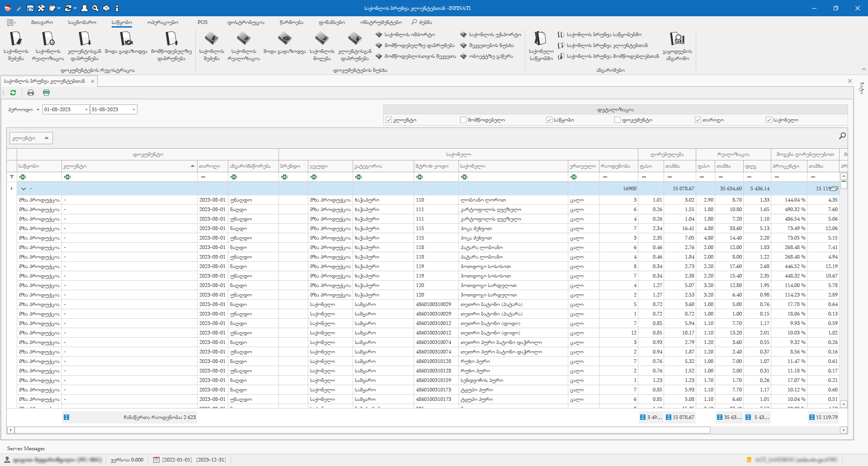This screenshot has width=868, height=466.
Task: Click the grid's horizontal scrollbar at the bottom
Action: point(362,430)
